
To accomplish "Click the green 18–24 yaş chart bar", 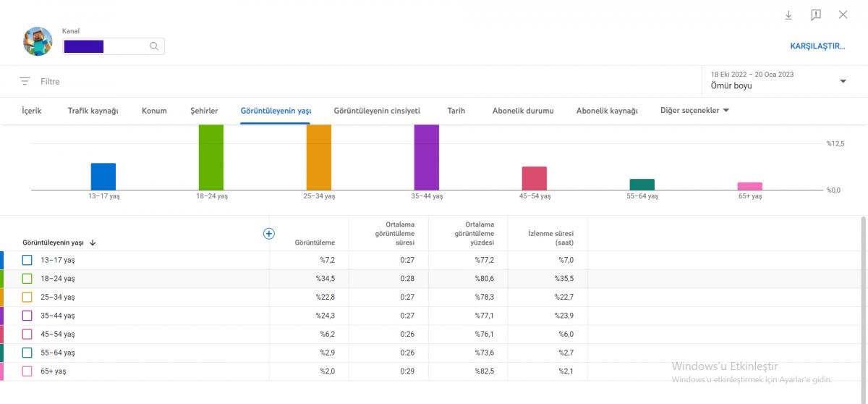I will click(211, 157).
